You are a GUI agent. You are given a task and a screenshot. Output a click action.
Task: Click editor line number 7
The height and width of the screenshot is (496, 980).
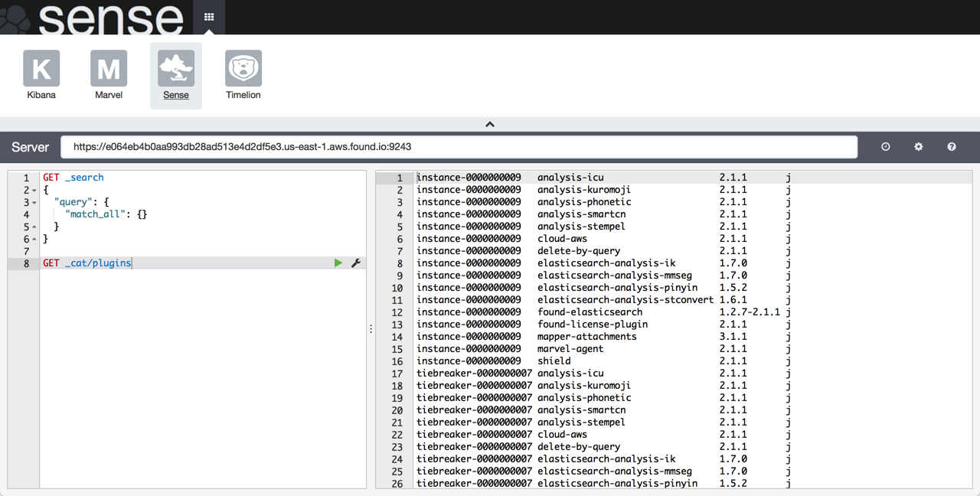[26, 251]
